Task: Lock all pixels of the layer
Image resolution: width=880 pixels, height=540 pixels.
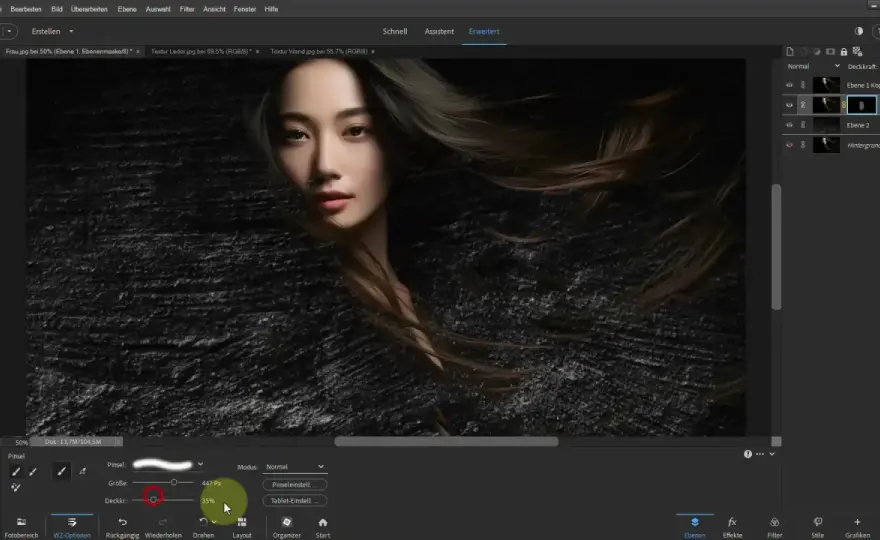Action: pyautogui.click(x=844, y=52)
